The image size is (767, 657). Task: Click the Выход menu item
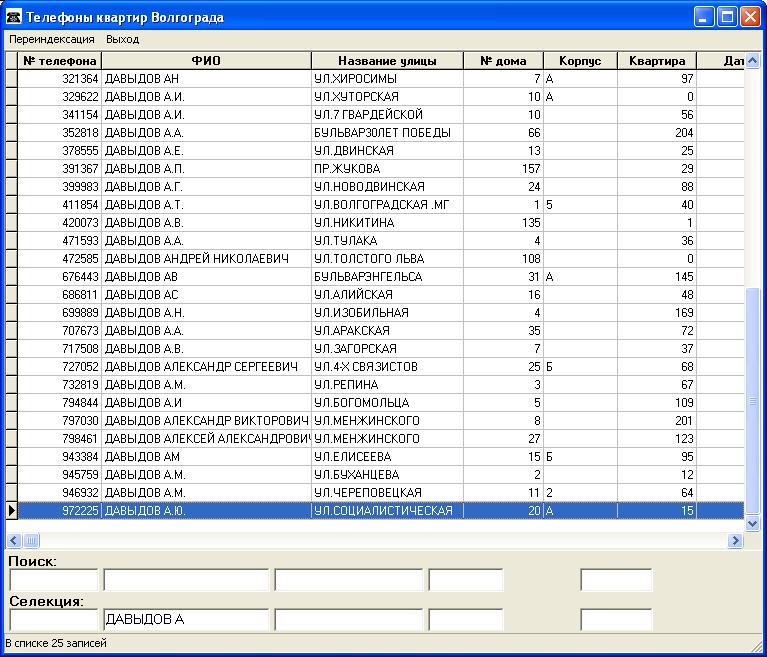click(122, 39)
